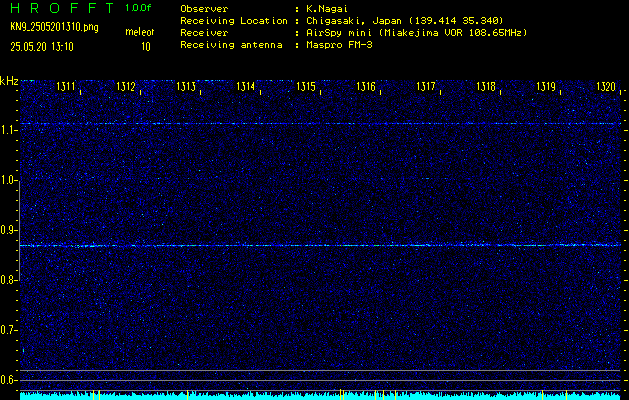Click the Receiver field label
The width and height of the screenshot is (629, 400).
coord(204,32)
